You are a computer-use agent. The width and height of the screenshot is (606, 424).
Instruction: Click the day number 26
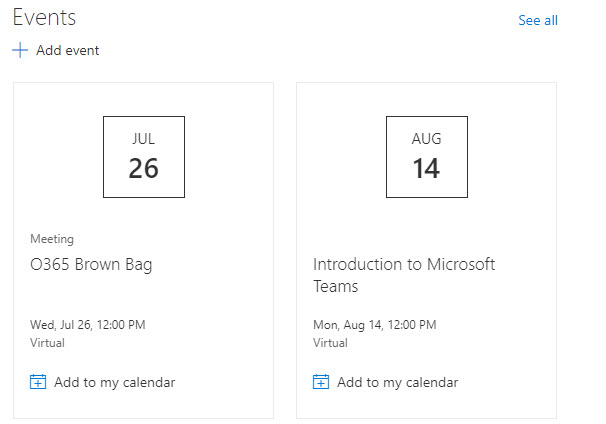coord(143,168)
